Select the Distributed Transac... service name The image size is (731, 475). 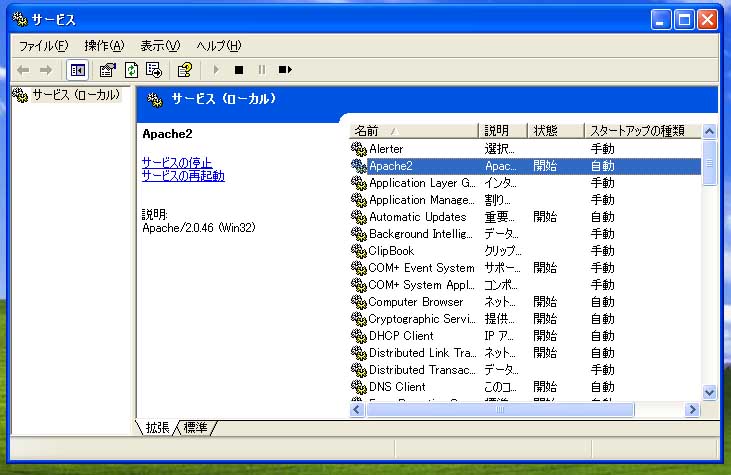pyautogui.click(x=422, y=370)
